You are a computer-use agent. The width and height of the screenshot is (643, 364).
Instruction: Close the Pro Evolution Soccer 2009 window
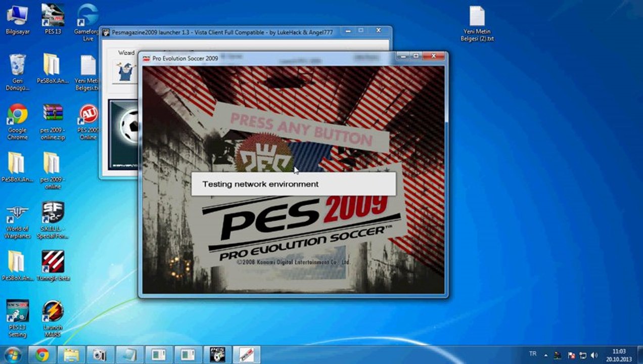[x=434, y=56]
